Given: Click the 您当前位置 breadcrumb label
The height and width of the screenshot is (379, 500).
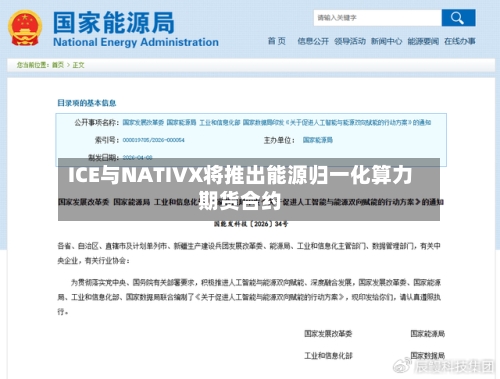Looking at the screenshot, I should pos(33,65).
